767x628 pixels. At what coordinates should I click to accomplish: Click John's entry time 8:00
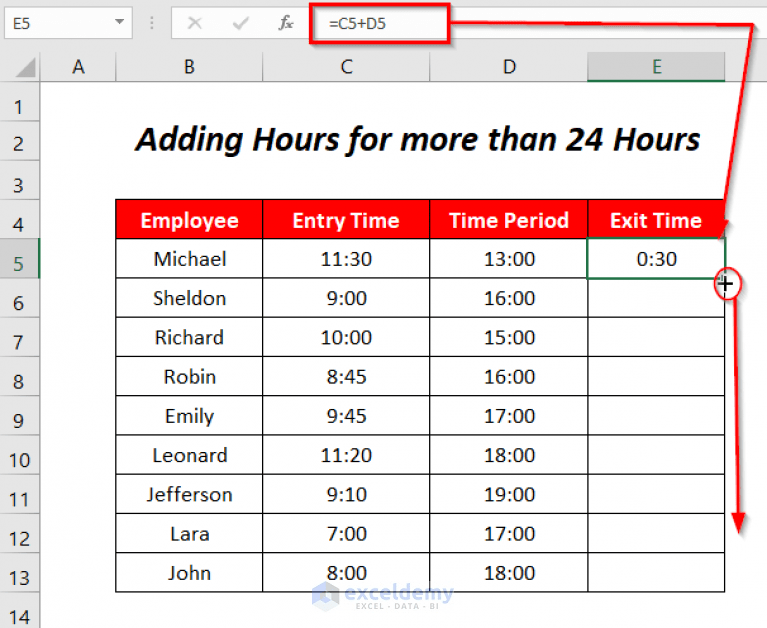click(x=346, y=573)
